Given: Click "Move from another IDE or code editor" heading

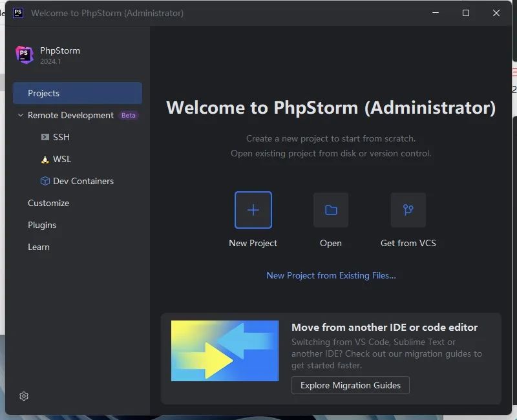Looking at the screenshot, I should 385,328.
